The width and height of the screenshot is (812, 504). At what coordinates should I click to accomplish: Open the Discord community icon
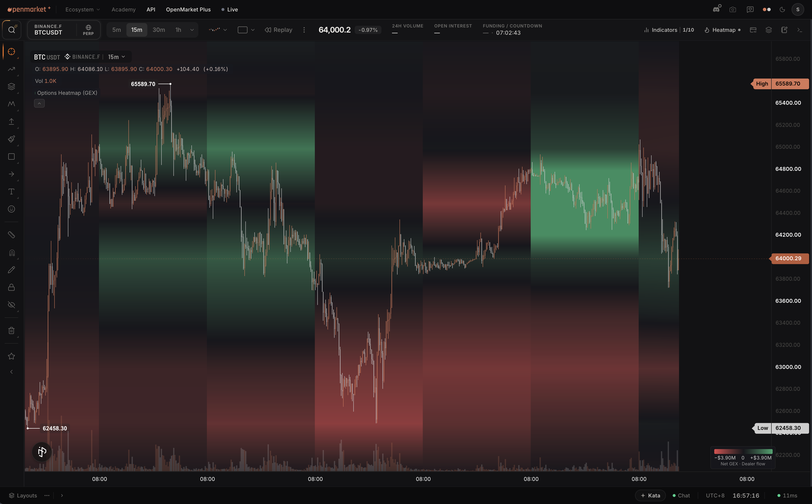point(717,9)
